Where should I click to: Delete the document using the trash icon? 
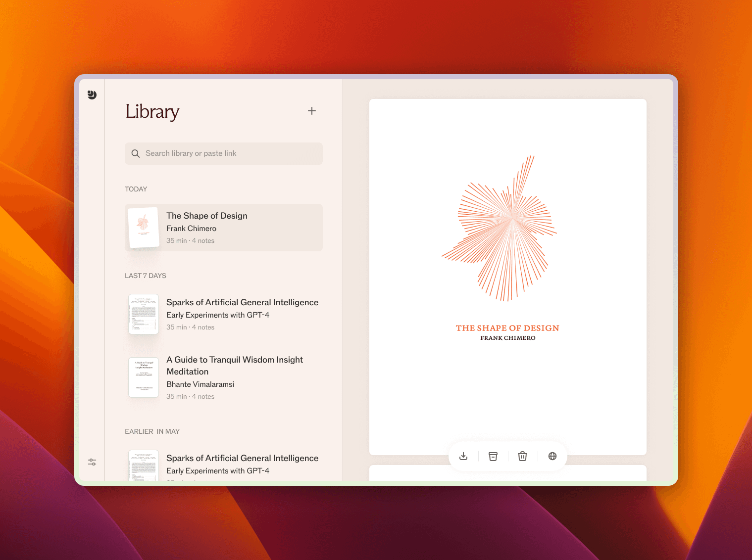[522, 456]
